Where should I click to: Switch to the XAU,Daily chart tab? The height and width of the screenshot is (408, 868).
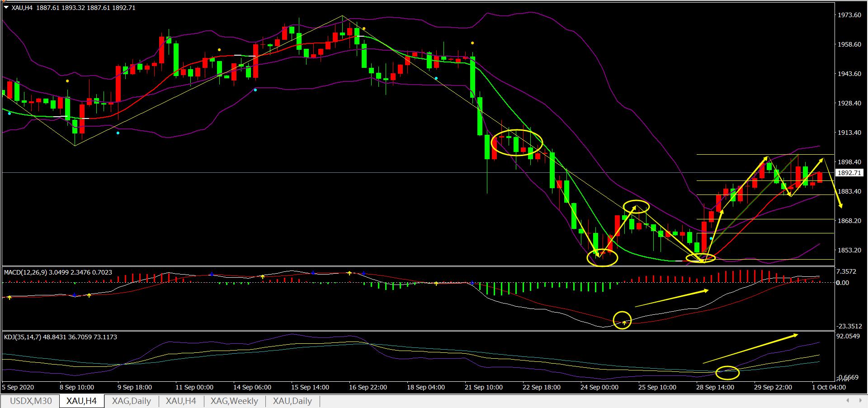click(292, 401)
